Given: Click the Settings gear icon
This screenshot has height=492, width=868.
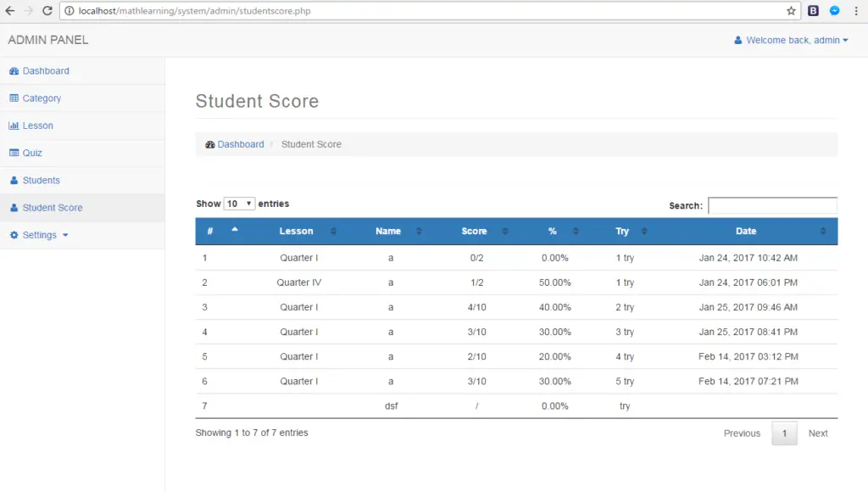Looking at the screenshot, I should (x=14, y=235).
